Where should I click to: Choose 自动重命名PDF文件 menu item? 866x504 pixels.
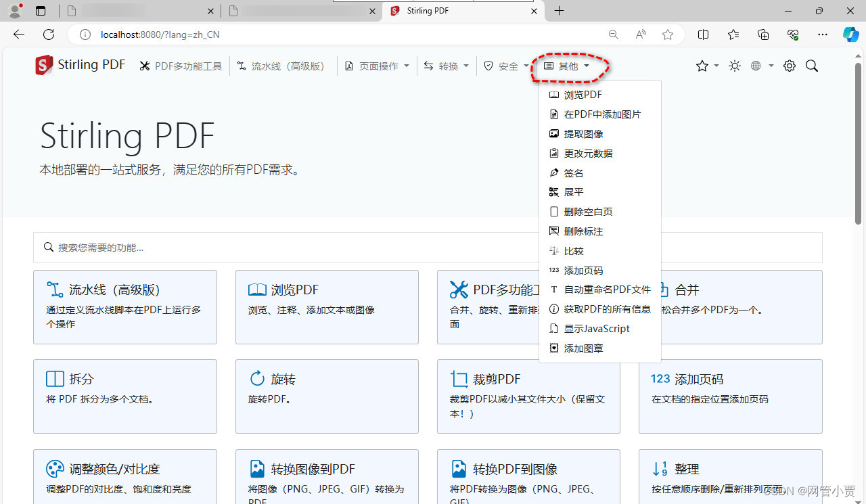pos(600,290)
